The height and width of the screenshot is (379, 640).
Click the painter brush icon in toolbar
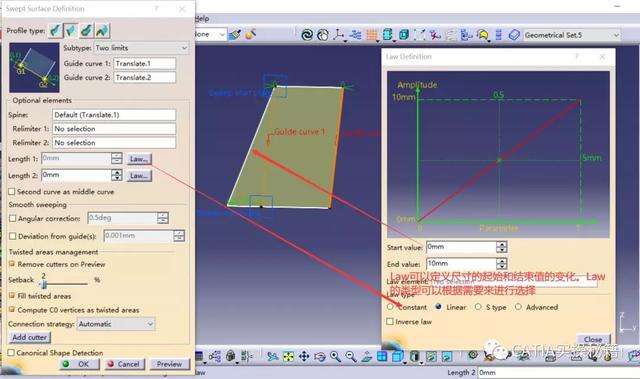click(x=235, y=35)
